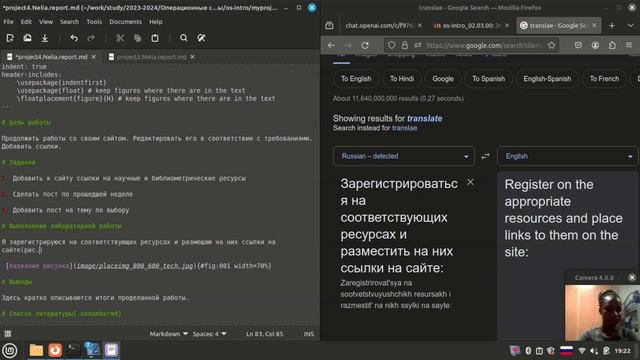Click the 'To French' suggestion chip
Screen dimensions: 640x360
[x=604, y=79]
